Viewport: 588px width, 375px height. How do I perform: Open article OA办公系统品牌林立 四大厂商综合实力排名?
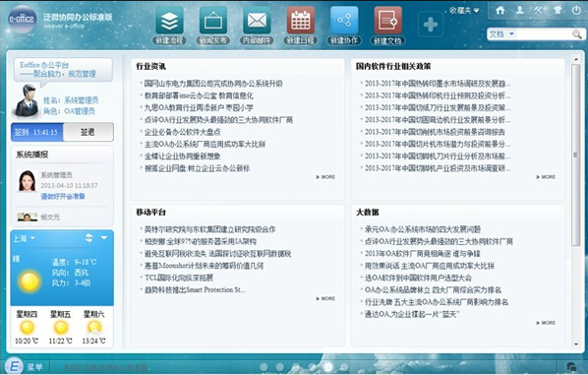[x=433, y=289]
